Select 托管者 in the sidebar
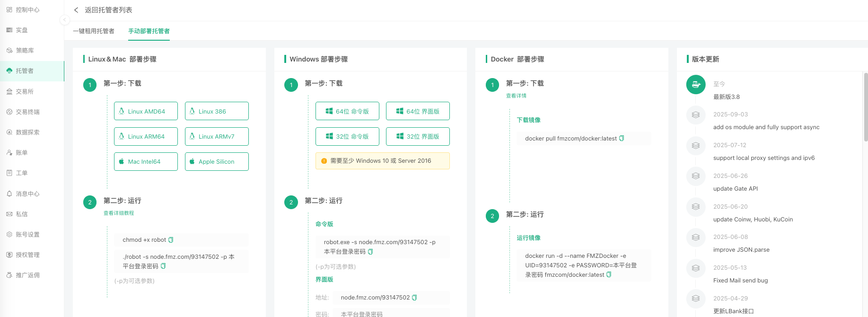This screenshot has height=317, width=868. tap(32, 71)
